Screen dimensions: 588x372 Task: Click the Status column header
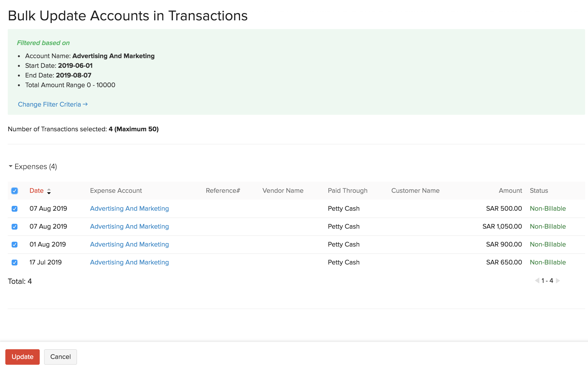coord(539,191)
